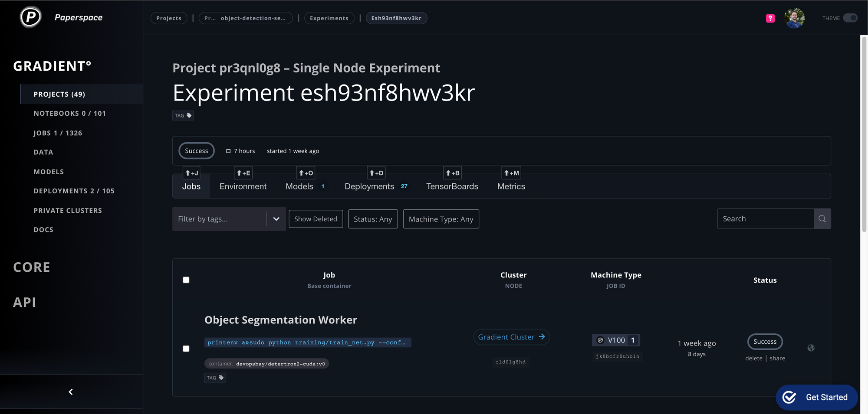The image size is (868, 414).
Task: Click the 7 hours duration icon
Action: tap(228, 151)
